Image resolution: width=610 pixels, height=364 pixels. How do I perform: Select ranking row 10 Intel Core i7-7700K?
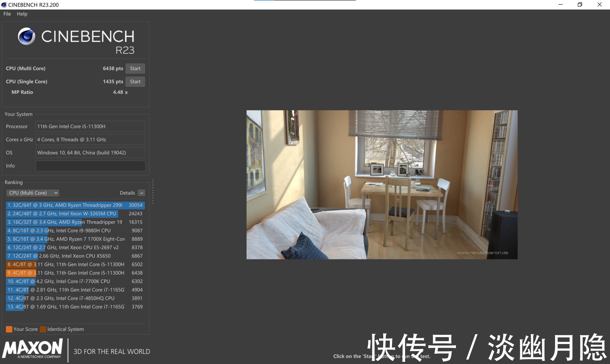(75, 281)
